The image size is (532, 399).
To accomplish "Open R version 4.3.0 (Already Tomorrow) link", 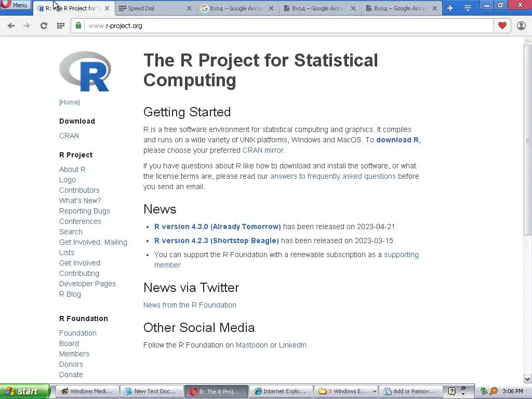I will pos(218,227).
